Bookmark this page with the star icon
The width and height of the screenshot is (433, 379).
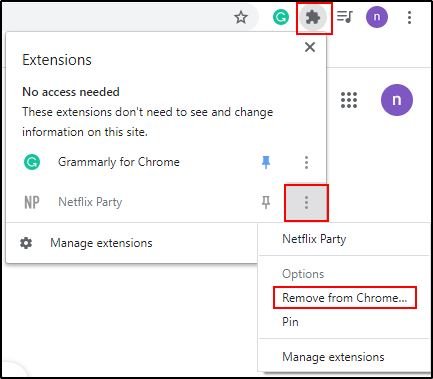click(241, 17)
